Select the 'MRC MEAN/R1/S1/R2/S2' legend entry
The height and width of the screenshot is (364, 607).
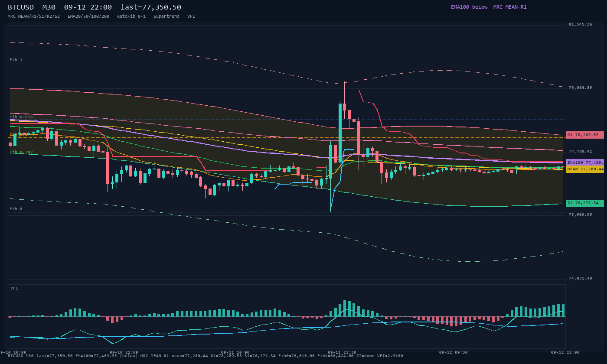coord(34,16)
